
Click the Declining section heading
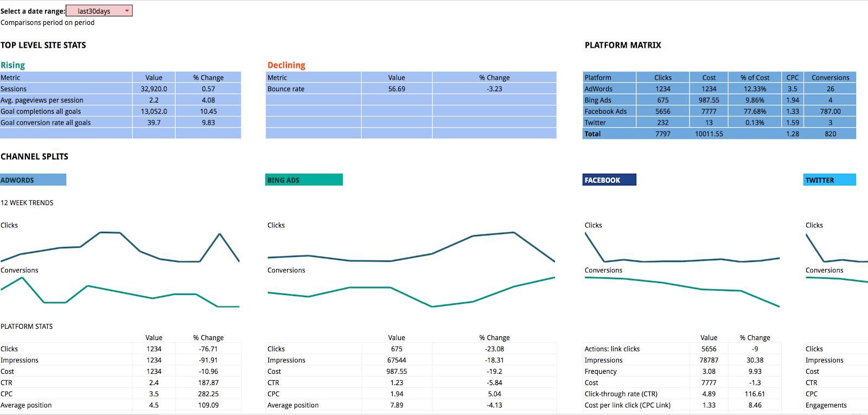(286, 65)
